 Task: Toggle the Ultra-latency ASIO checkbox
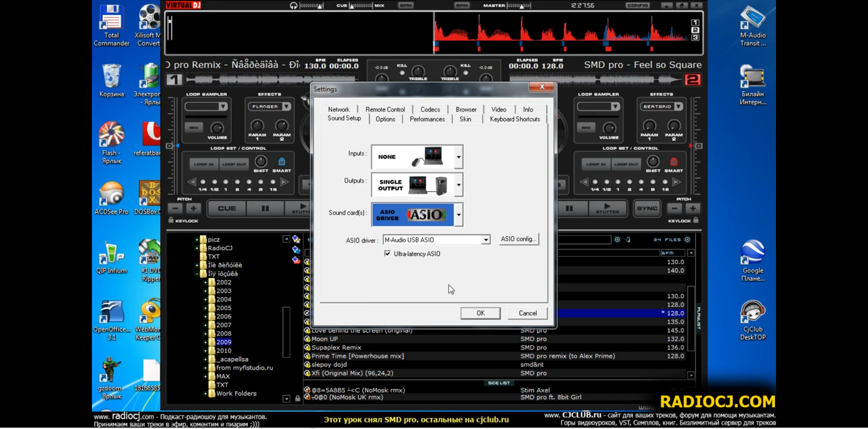pos(387,254)
